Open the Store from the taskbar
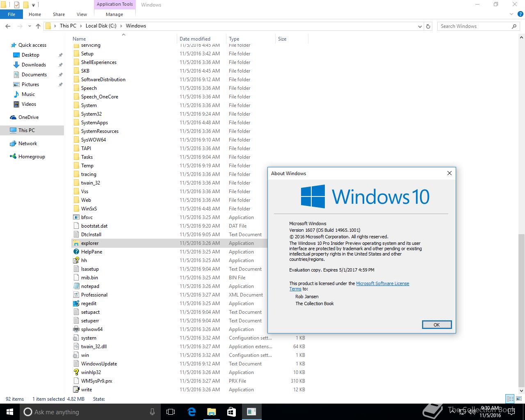The image size is (525, 420). coord(231,412)
